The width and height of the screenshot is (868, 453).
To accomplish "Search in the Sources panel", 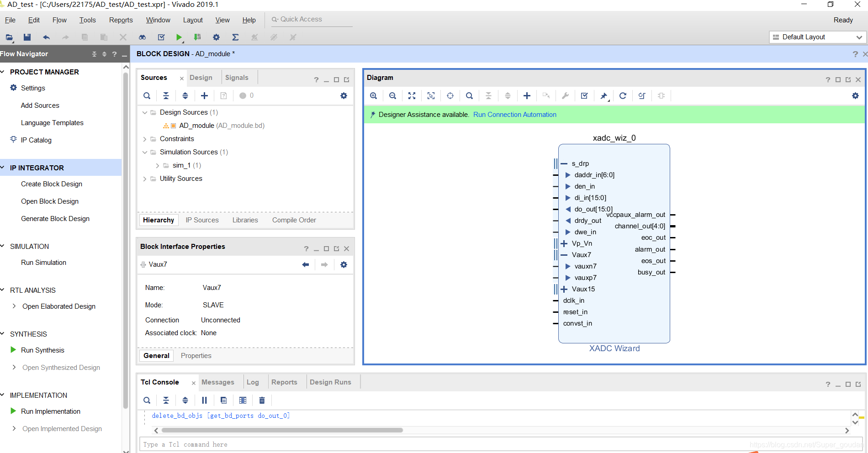I will pyautogui.click(x=147, y=95).
